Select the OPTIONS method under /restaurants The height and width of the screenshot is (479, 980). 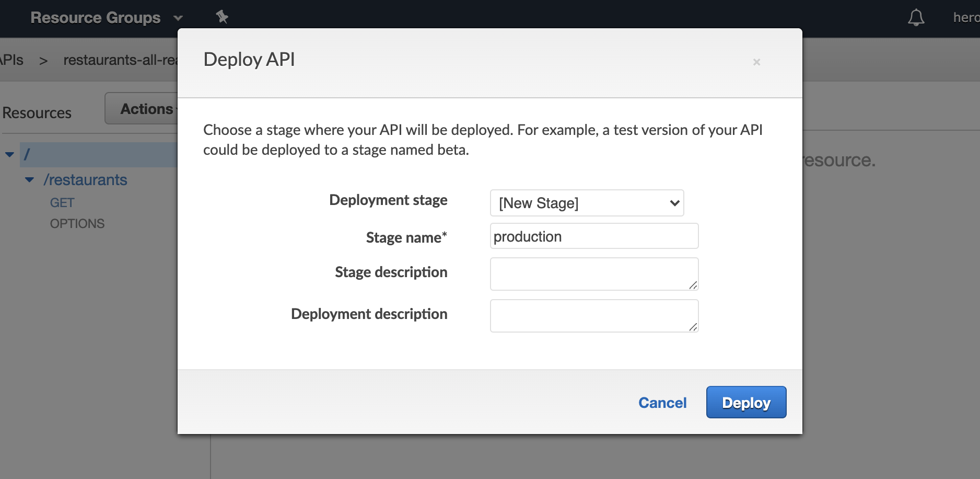coord(77,223)
